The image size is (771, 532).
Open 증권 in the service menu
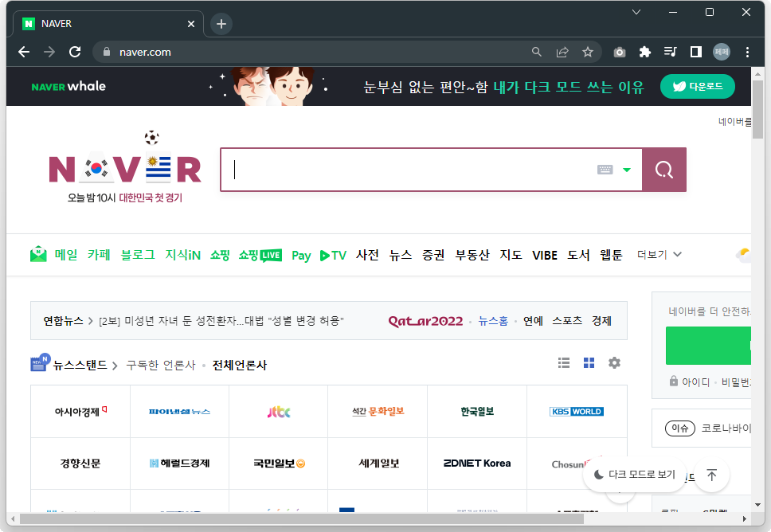click(433, 255)
